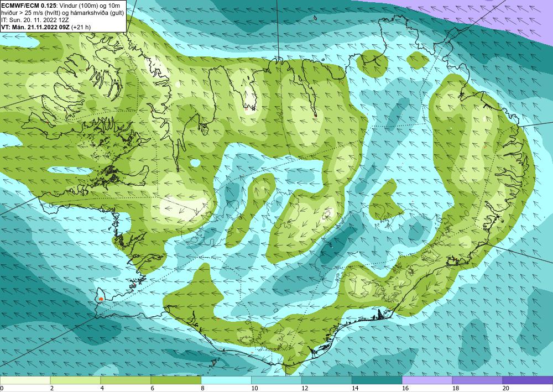Click the '4' scale label
This screenshot has width=553, height=392.
tap(102, 388)
